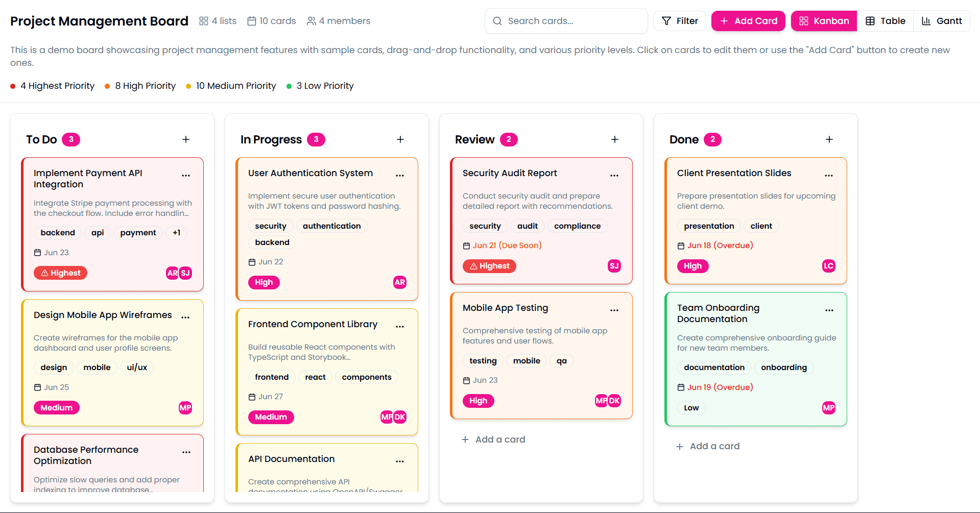Open menu for Client Presentation Slides card
This screenshot has height=513, width=980.
(829, 175)
